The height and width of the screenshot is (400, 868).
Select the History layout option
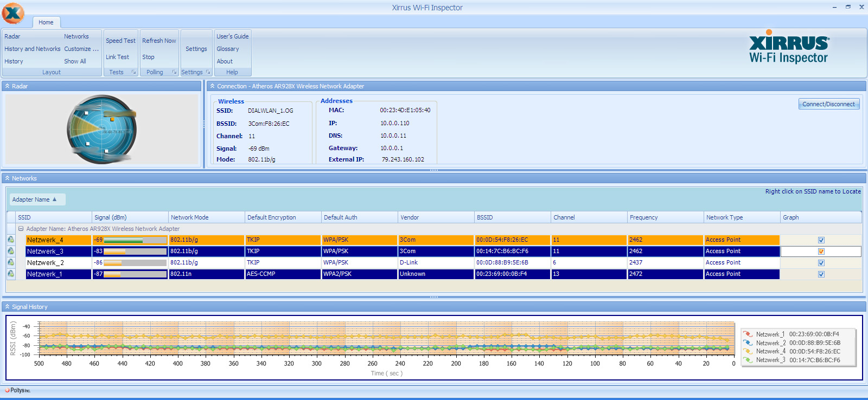click(14, 61)
